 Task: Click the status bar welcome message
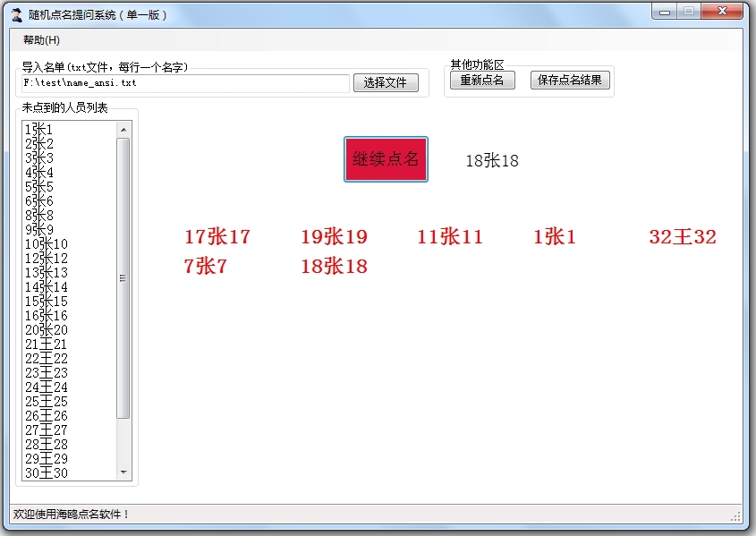[71, 515]
